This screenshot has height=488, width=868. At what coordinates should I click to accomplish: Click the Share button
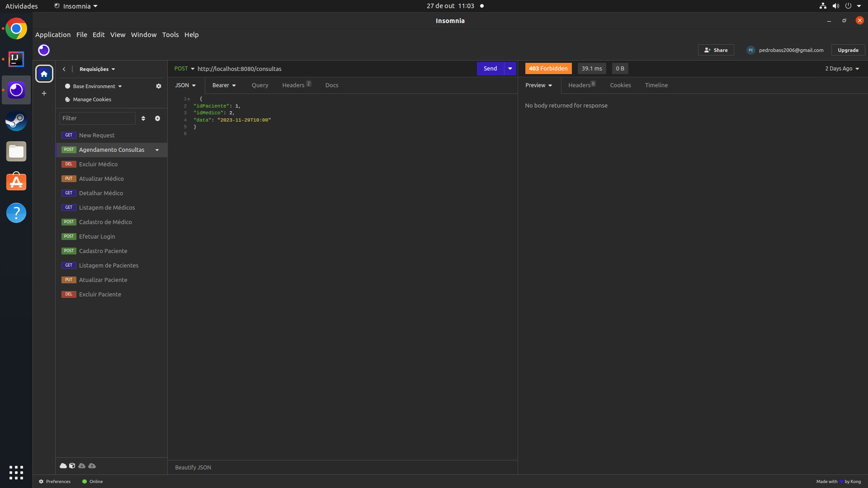tap(716, 50)
